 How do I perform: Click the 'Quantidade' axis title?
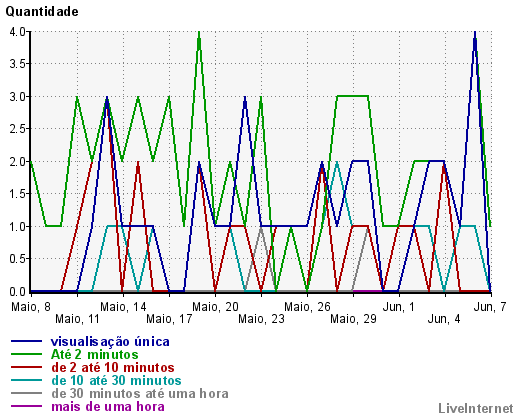(42, 12)
